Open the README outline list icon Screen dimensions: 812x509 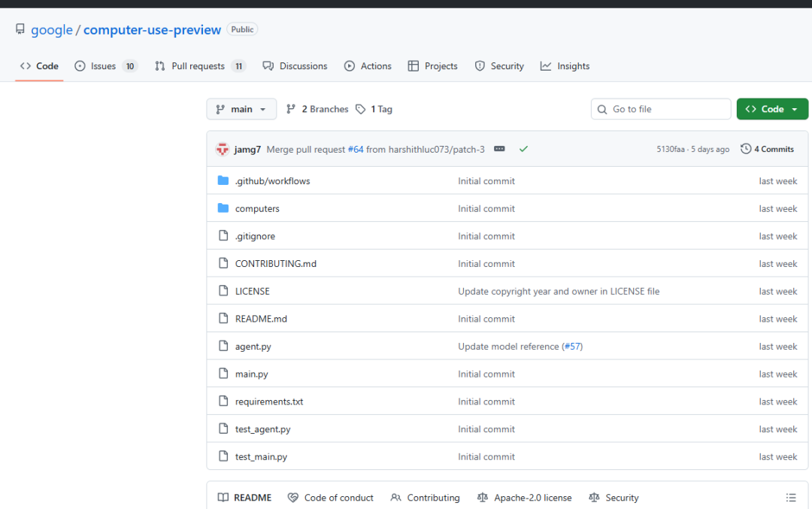coord(791,498)
